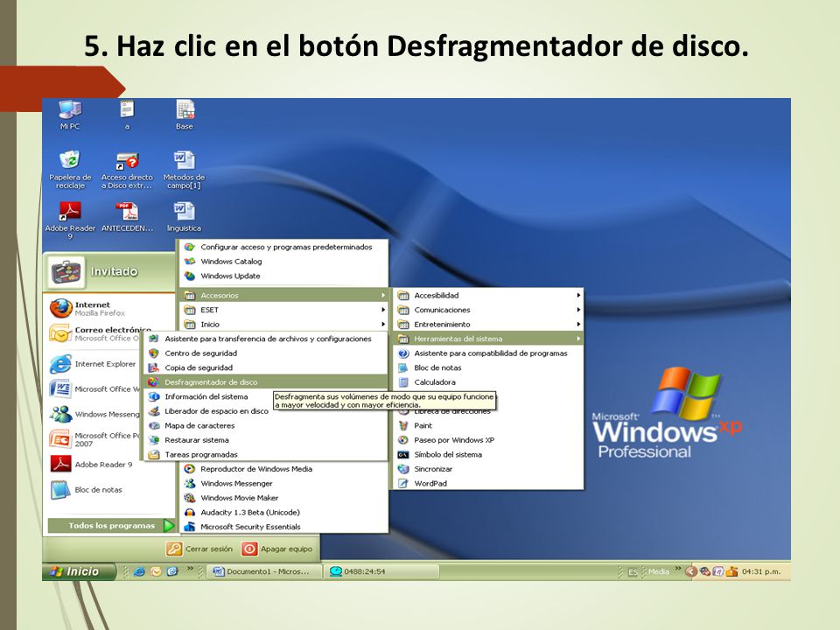
Task: Expand the Accesorios submenu
Action: [283, 295]
